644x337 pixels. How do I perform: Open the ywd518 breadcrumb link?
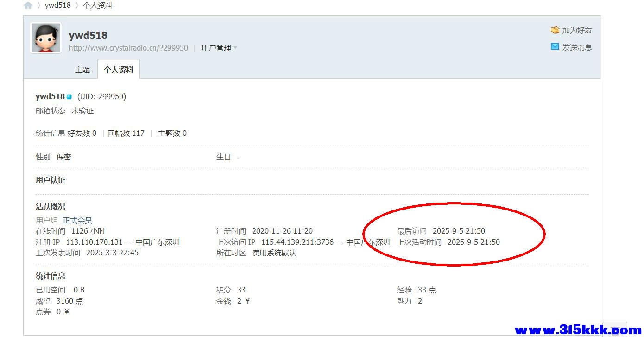pos(58,6)
